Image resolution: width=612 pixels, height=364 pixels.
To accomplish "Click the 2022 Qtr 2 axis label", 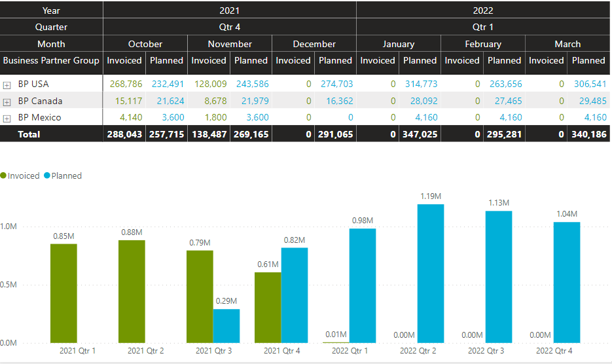I will [x=418, y=351].
